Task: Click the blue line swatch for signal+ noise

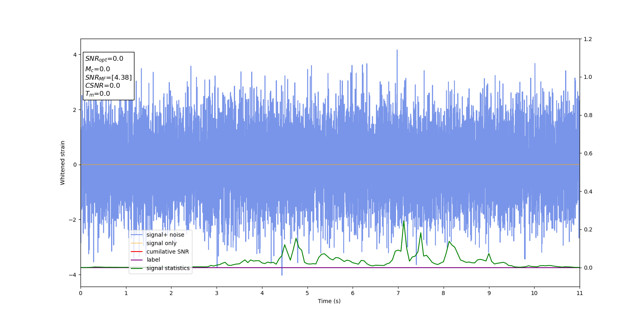Action: point(137,235)
